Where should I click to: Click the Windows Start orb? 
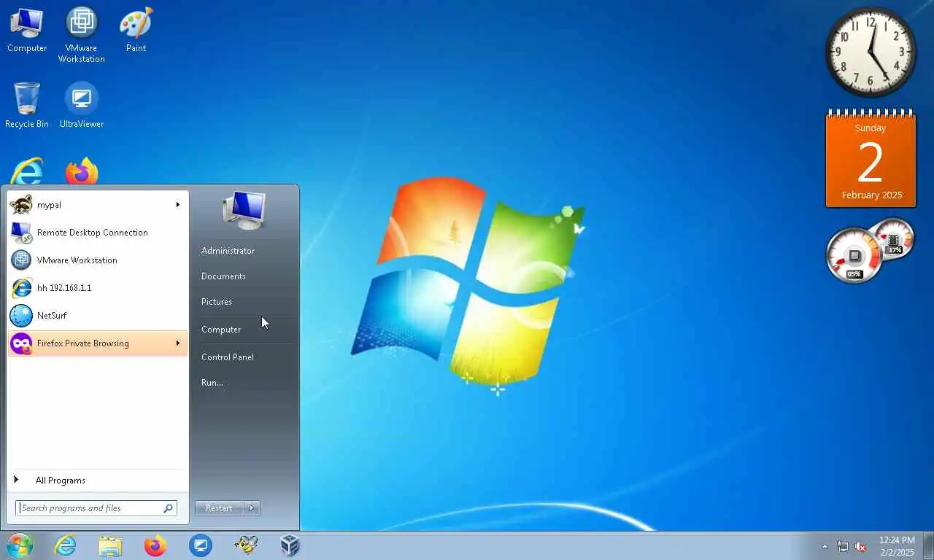coord(20,545)
